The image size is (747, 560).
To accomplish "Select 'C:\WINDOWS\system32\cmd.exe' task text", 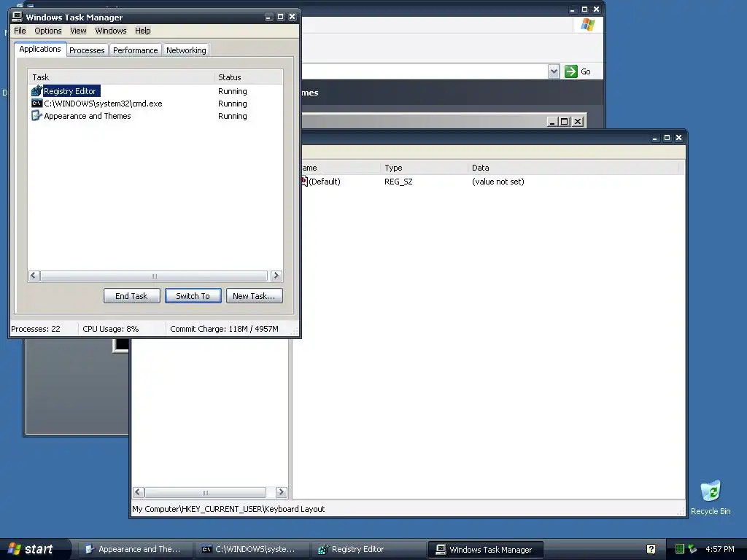I will (x=103, y=104).
